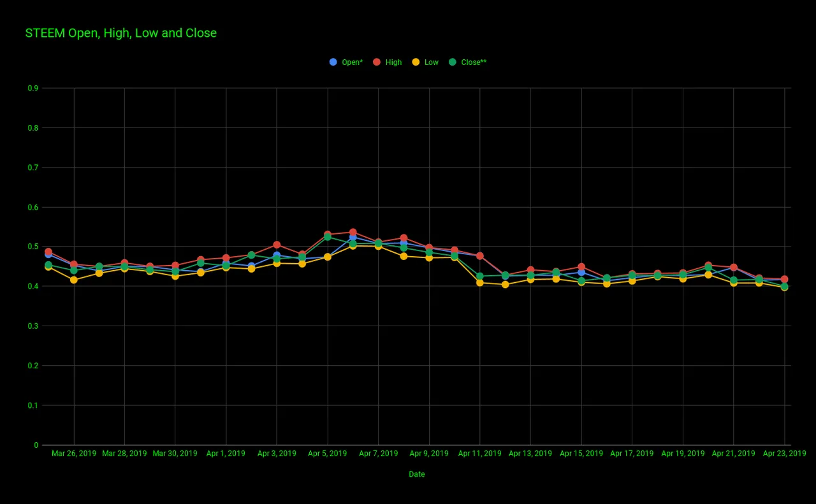The height and width of the screenshot is (504, 816).
Task: Click the Apr 11, 2019 date label
Action: [x=479, y=454]
